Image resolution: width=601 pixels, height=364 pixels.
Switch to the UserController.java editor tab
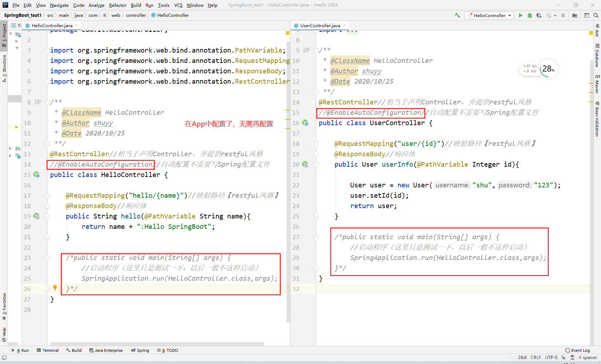[320, 25]
